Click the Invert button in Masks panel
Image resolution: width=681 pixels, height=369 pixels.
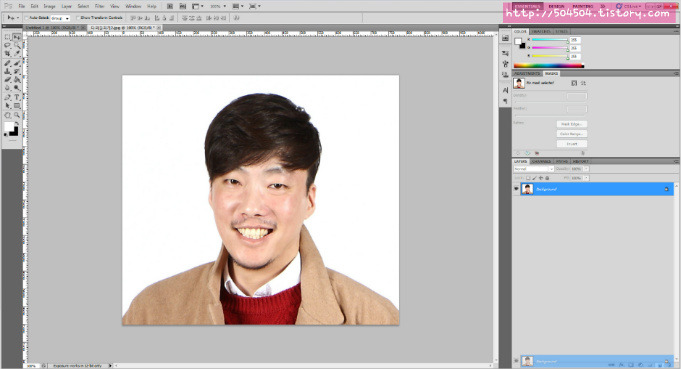click(x=572, y=144)
